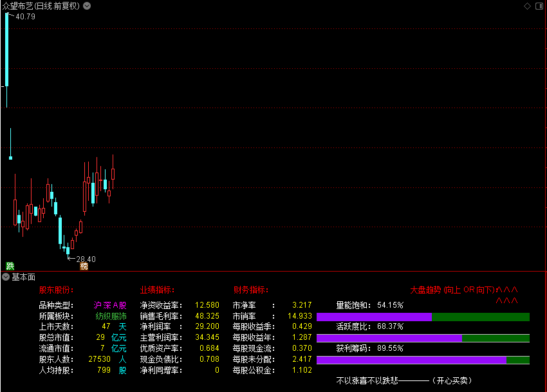Click the 每股公积金 value 1.102

[x=302, y=370]
